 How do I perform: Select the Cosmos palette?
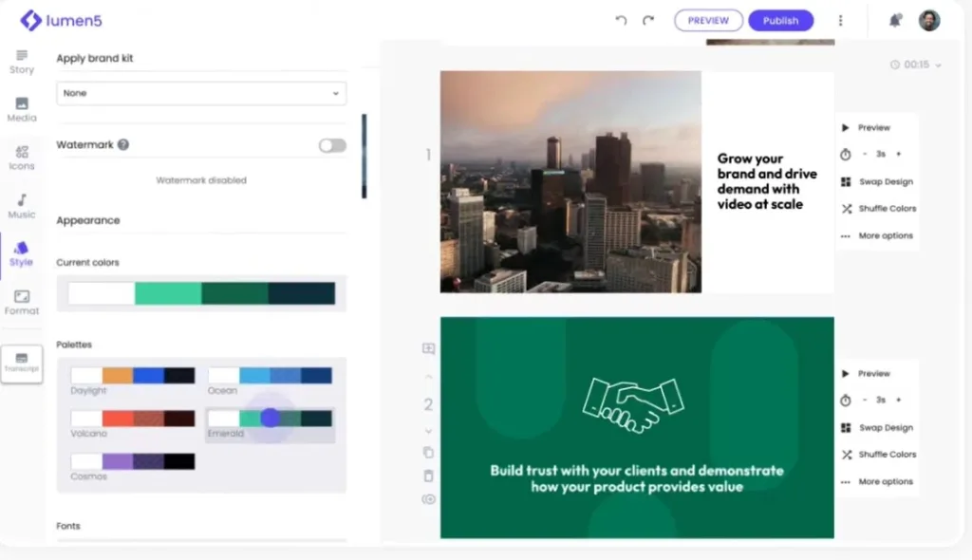click(x=133, y=461)
